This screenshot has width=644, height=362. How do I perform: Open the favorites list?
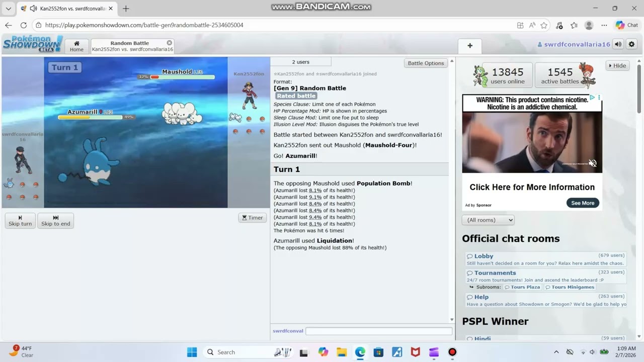(x=574, y=25)
